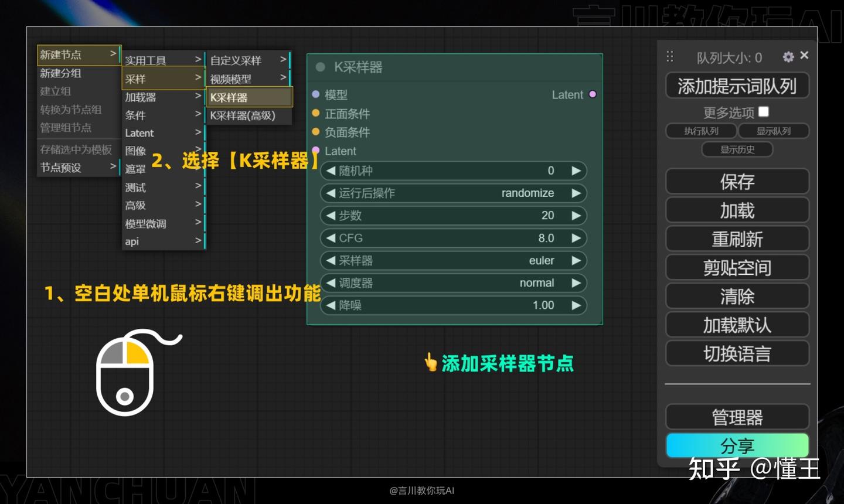Viewport: 844px width, 504px height.
Task: Open 剪贴空间 from the side panel
Action: [737, 268]
